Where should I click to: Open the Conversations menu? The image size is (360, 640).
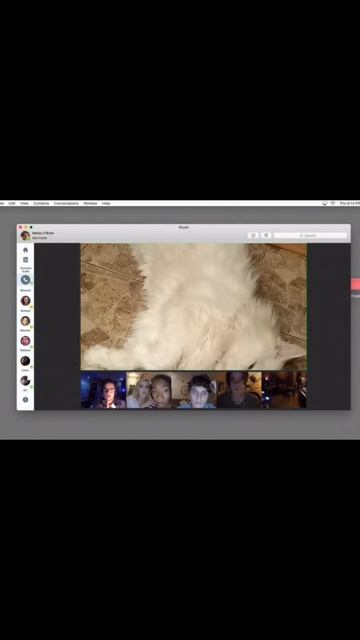click(x=66, y=203)
